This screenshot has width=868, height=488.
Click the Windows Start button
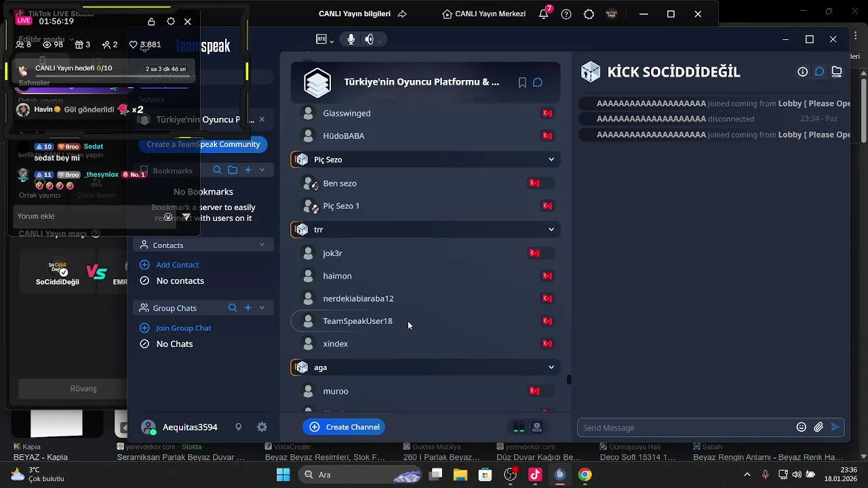coord(283,474)
